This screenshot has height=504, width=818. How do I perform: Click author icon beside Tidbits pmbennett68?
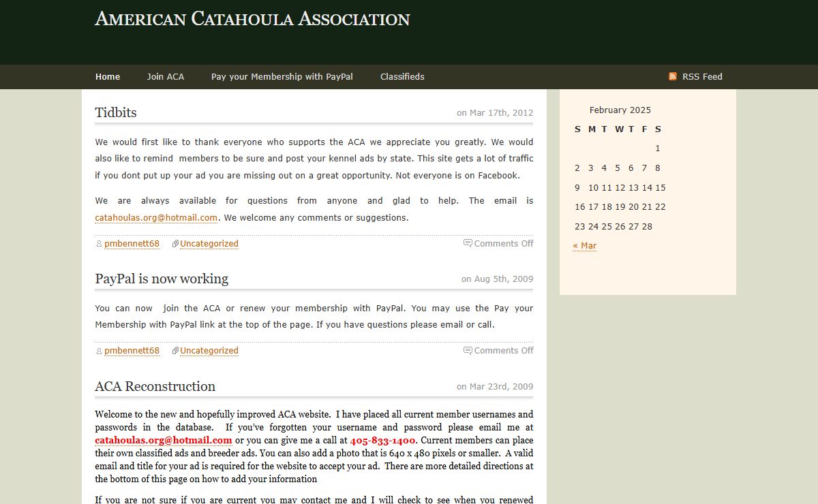(x=99, y=244)
